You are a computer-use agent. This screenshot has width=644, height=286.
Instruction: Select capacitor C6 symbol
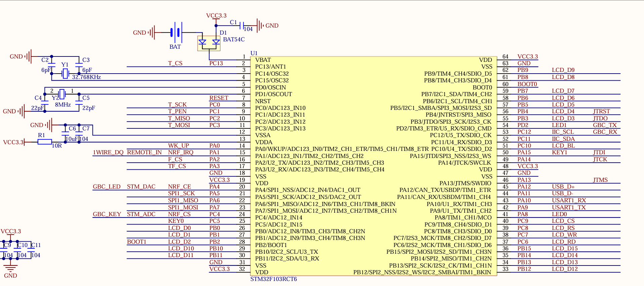66,133
